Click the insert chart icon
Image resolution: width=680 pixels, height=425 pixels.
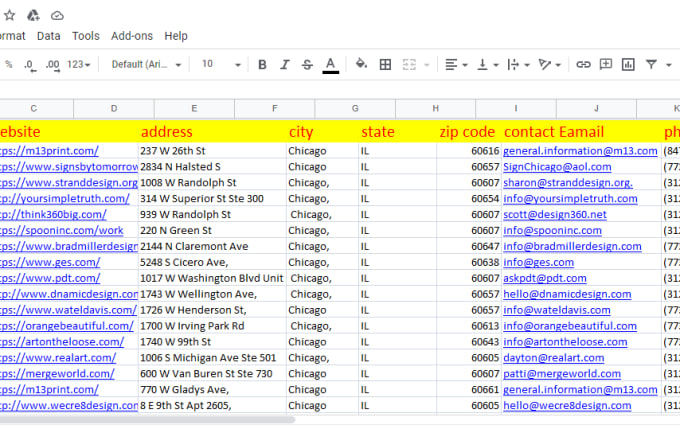coord(628,65)
